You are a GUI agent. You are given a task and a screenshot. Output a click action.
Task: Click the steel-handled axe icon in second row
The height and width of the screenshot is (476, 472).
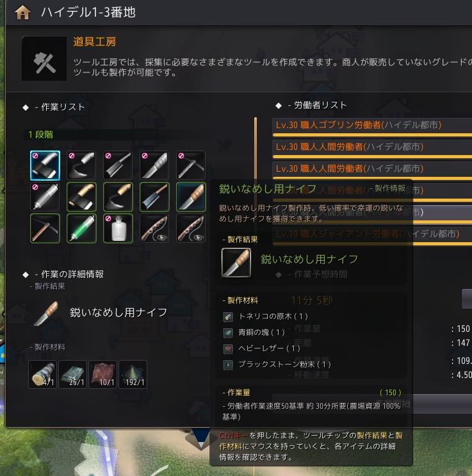point(81,197)
